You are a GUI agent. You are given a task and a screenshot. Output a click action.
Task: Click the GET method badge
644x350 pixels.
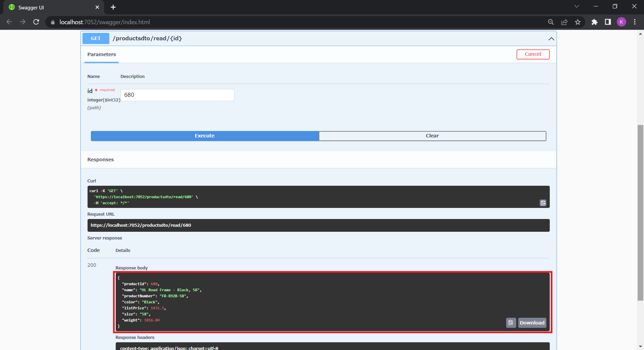click(x=96, y=38)
